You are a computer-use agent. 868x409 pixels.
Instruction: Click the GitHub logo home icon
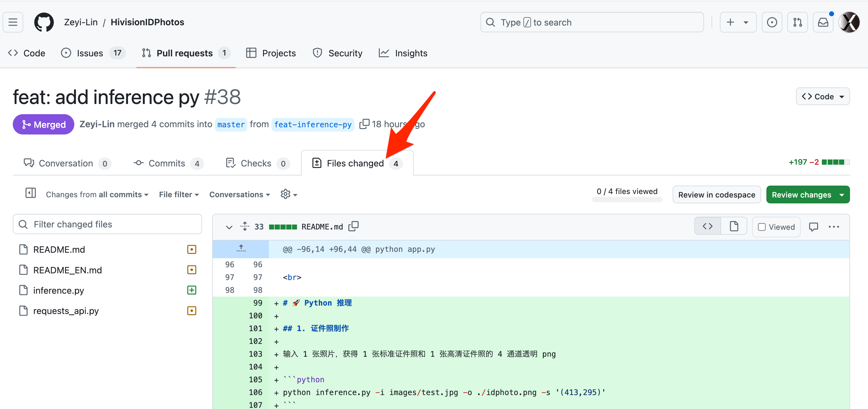coord(44,22)
